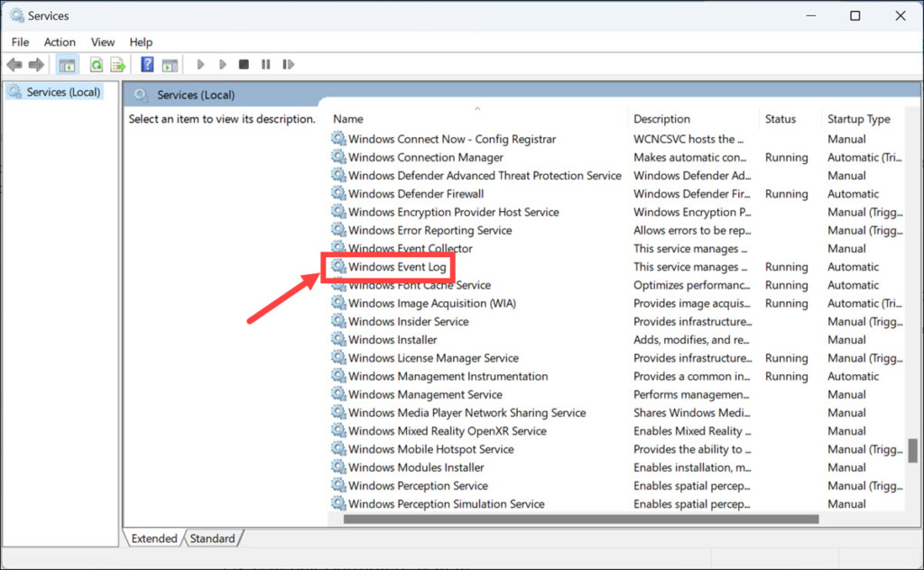Click the Back arrow in the toolbar

[x=14, y=65]
